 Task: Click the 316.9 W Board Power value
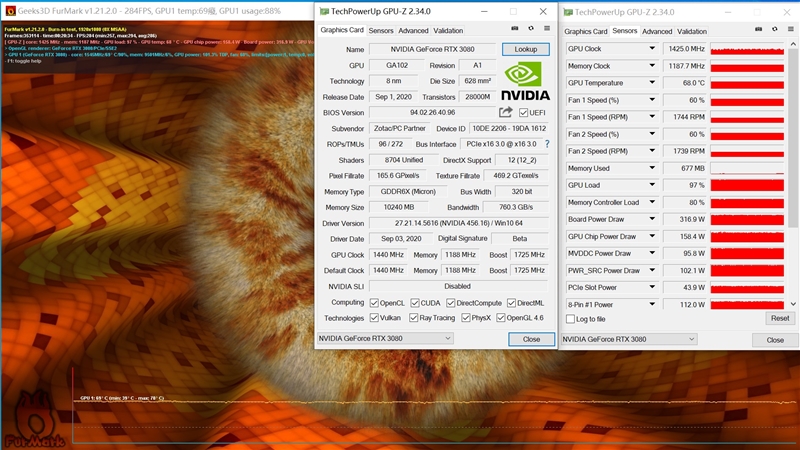tap(685, 219)
